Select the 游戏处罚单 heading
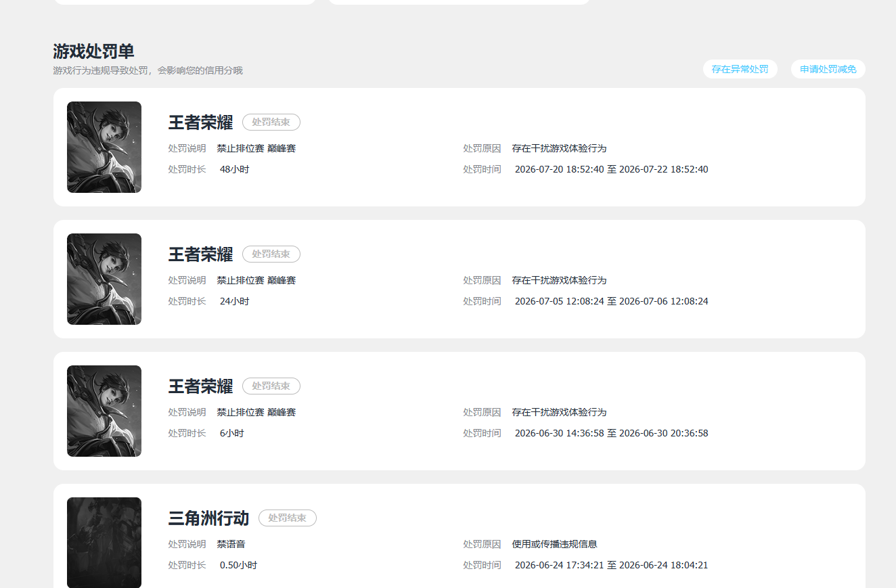Viewport: 896px width, 588px height. (93, 51)
